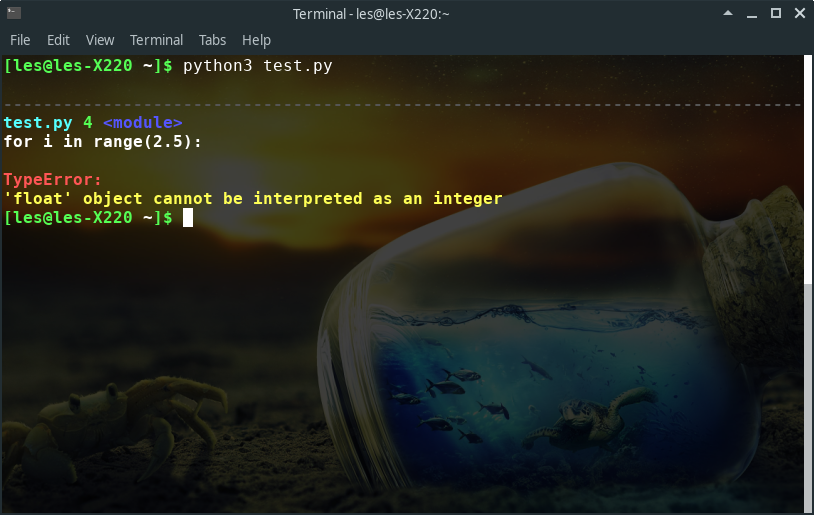This screenshot has width=814, height=515.
Task: Click the 'python3 test.py' command text
Action: pos(257,66)
